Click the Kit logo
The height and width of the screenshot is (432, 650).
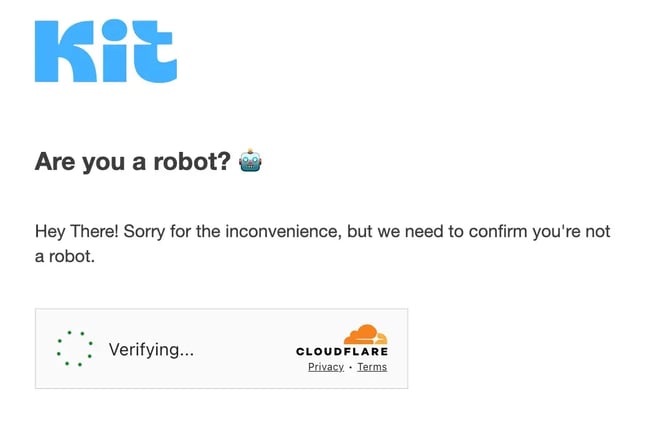105,51
